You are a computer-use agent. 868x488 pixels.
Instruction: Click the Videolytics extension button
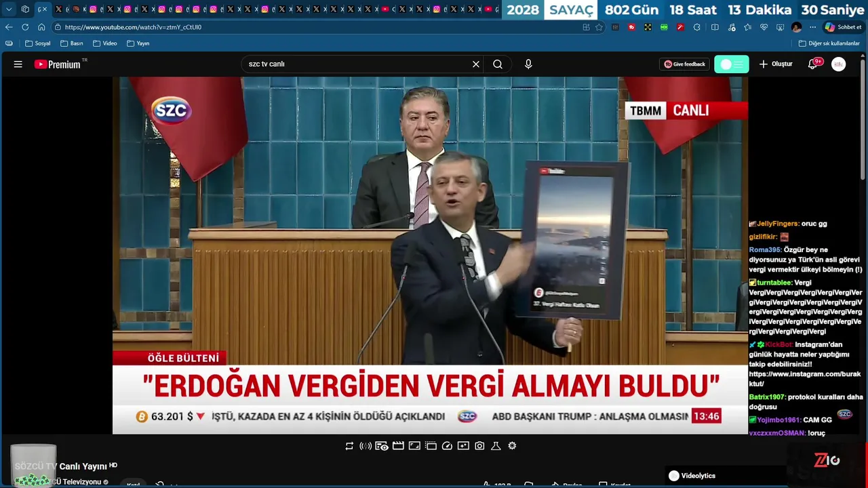pyautogui.click(x=692, y=476)
